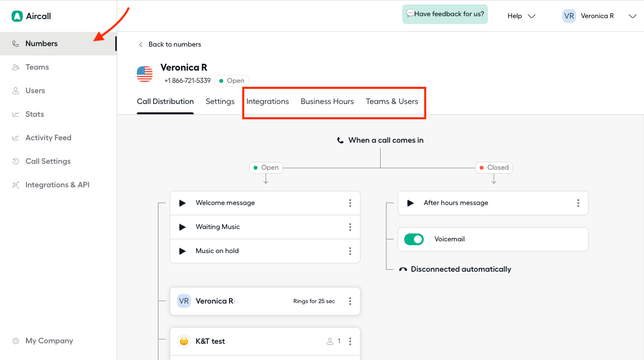Expand the Veronica R account chevron
This screenshot has width=644, height=360.
(x=632, y=16)
